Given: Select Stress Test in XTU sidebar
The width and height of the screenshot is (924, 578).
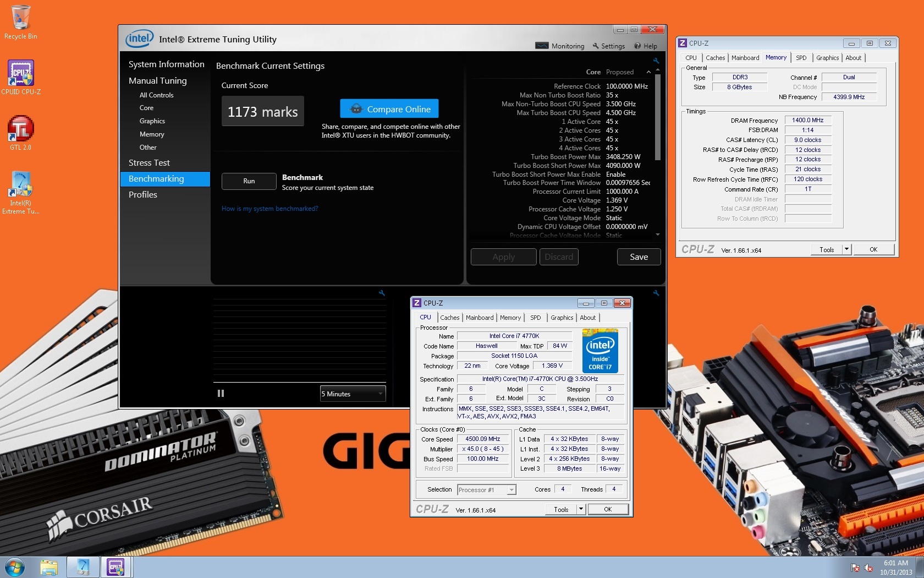Looking at the screenshot, I should (x=149, y=162).
